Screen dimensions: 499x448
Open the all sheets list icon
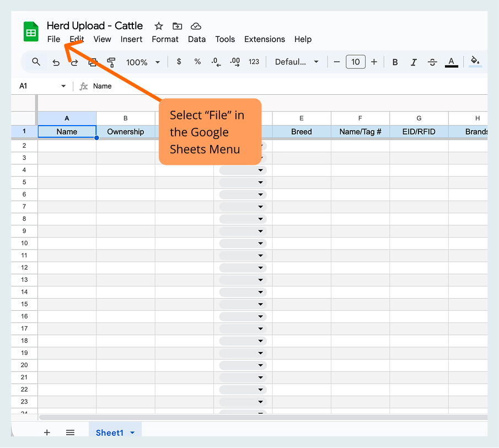point(70,433)
